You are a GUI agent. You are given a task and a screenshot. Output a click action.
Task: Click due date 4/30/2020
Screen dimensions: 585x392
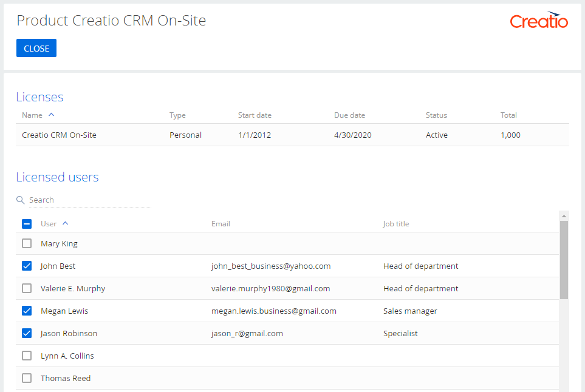[352, 135]
